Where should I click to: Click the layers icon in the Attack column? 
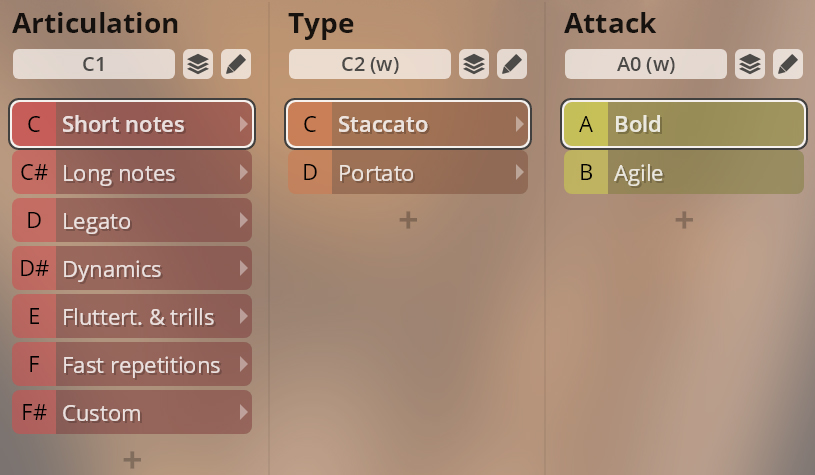(750, 64)
